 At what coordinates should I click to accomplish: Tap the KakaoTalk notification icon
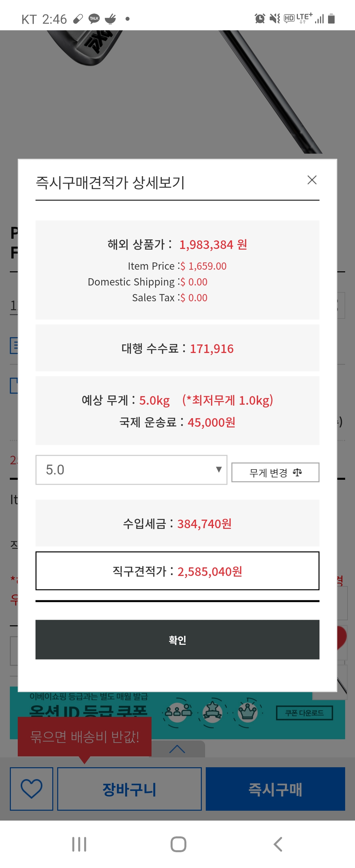94,18
